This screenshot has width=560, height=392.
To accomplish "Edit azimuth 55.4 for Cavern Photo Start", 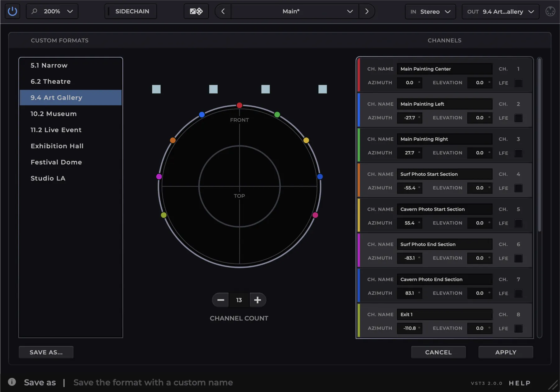I will click(410, 223).
